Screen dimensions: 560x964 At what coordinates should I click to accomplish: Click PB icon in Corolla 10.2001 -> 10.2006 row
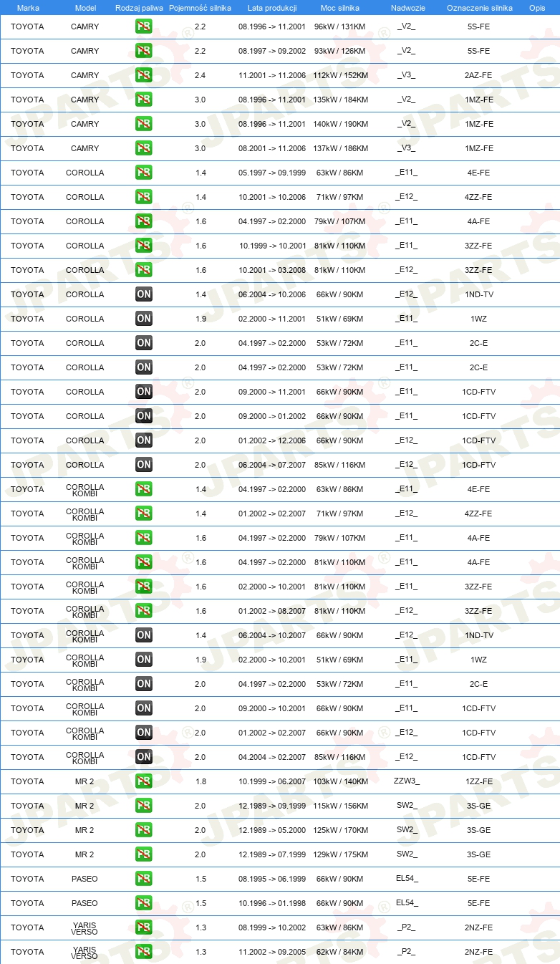143,197
